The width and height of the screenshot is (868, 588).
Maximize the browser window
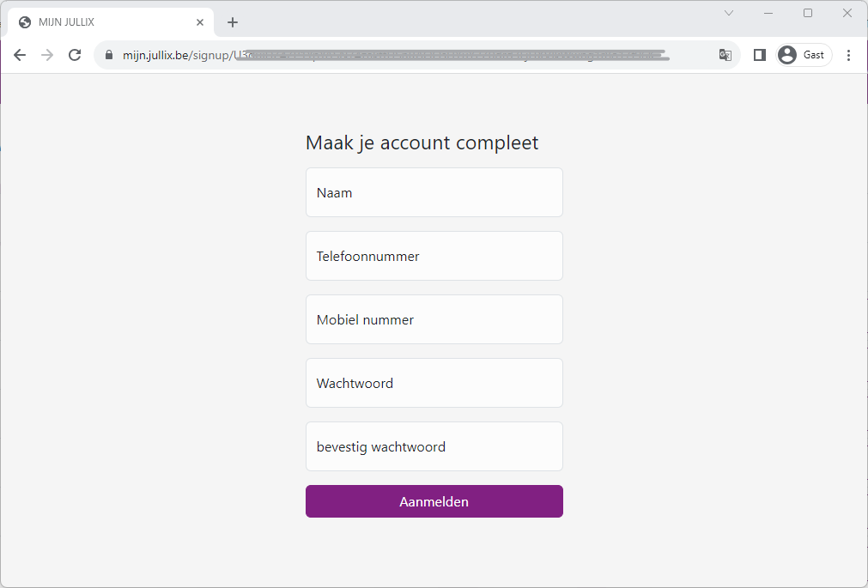point(808,13)
